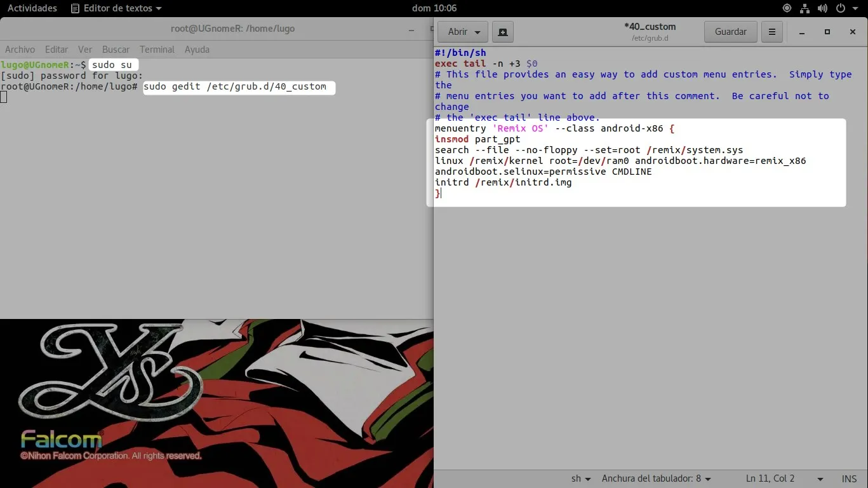Open the Buscar menu in the terminal

116,49
